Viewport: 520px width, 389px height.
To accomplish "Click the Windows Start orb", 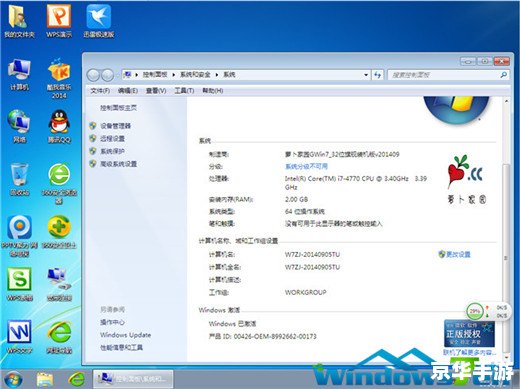I will (x=13, y=379).
